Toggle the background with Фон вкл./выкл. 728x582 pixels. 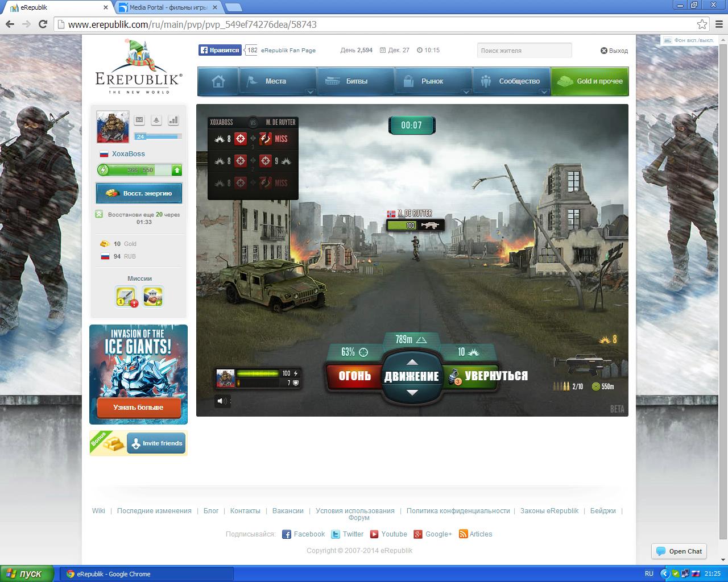(688, 40)
